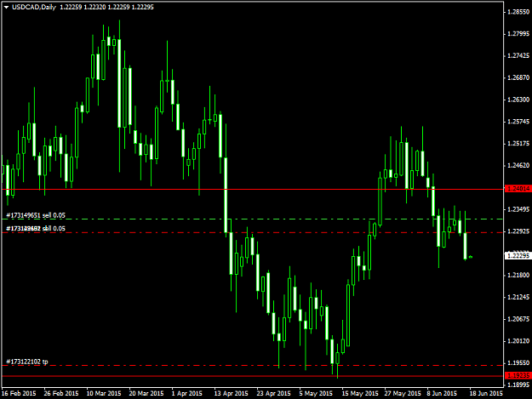Click the 5 May 2015 date label
The width and height of the screenshot is (532, 399).
tap(316, 394)
